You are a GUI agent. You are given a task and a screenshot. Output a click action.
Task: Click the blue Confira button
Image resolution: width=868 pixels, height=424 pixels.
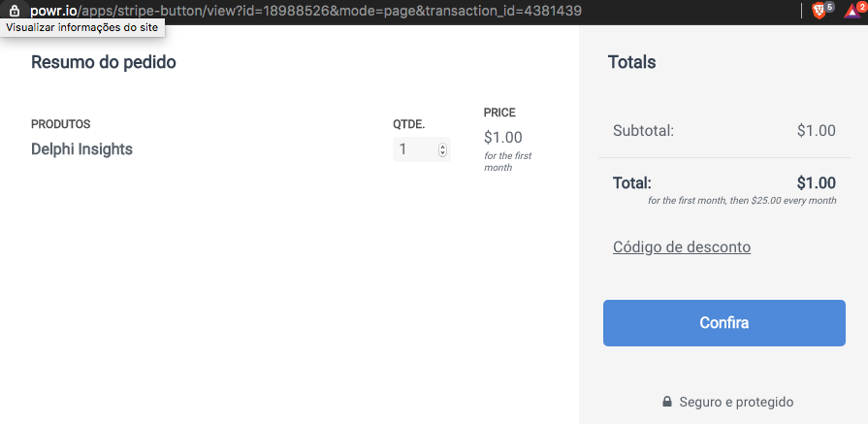click(724, 323)
